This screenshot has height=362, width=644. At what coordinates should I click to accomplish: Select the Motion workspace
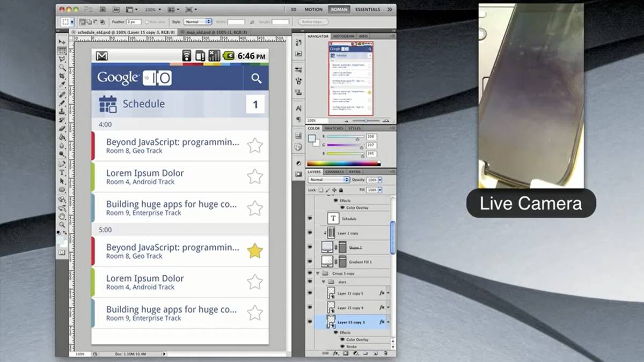314,9
